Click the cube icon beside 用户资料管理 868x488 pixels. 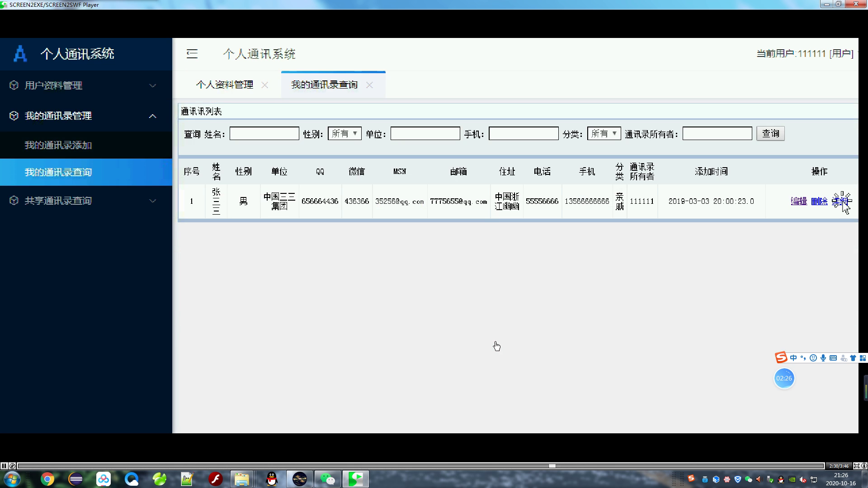tap(14, 85)
